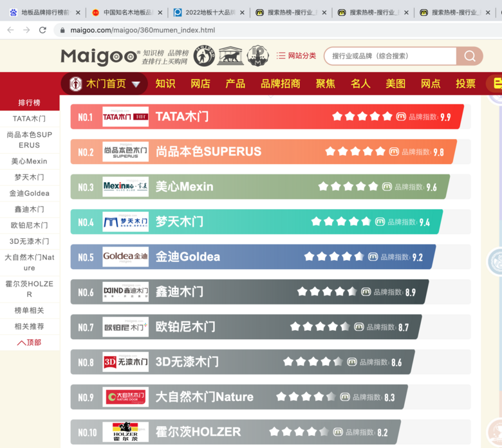This screenshot has width=502, height=448.
Task: Click the round 木门首页 door icon
Action: pos(76,84)
